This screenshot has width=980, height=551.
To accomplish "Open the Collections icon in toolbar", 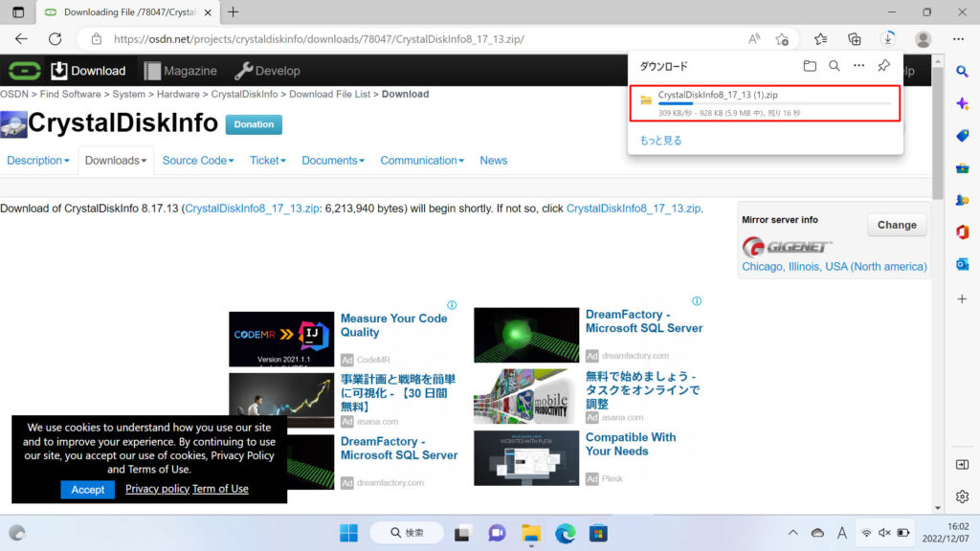I will pos(855,38).
